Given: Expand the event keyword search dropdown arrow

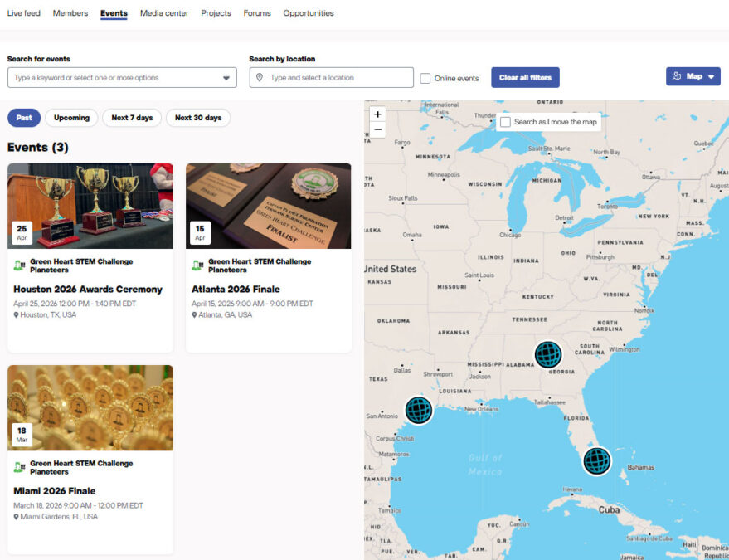Looking at the screenshot, I should [x=226, y=78].
